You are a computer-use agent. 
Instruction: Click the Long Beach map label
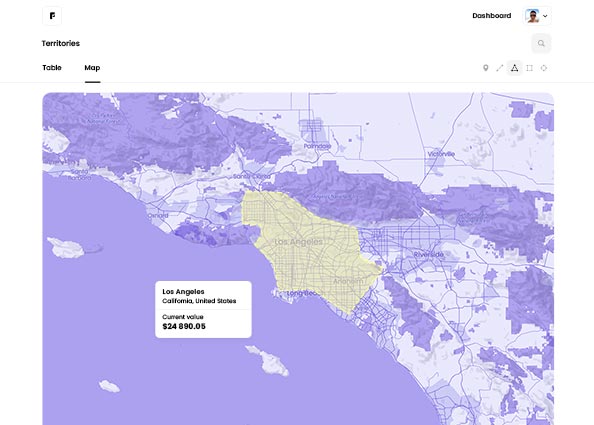(x=303, y=293)
